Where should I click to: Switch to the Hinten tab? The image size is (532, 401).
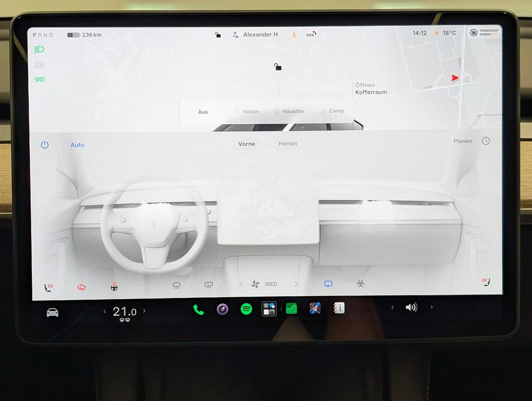(288, 144)
